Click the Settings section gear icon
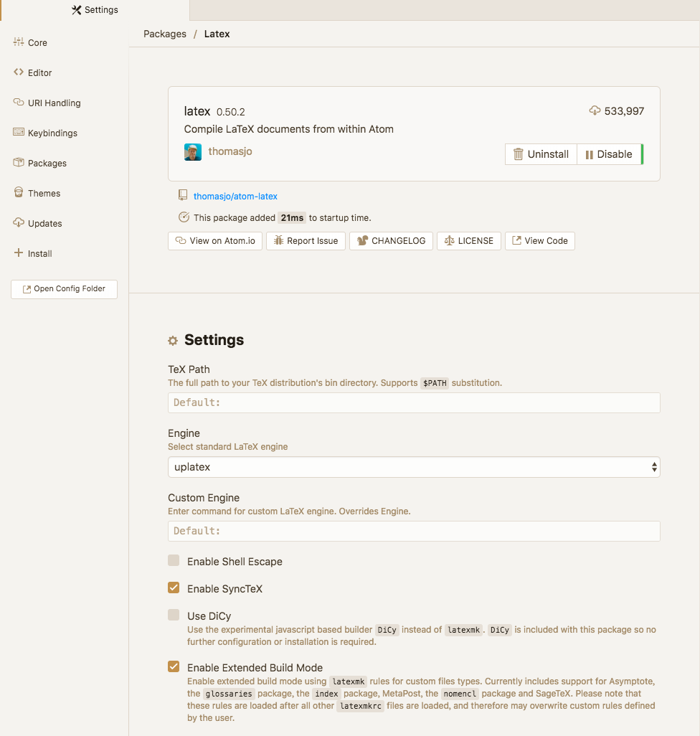This screenshot has width=700, height=736. click(173, 340)
